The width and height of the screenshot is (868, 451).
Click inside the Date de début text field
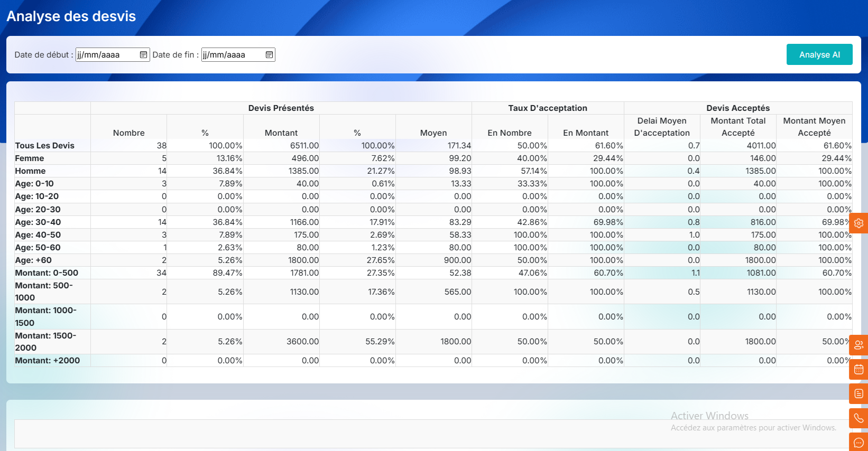[x=106, y=55]
